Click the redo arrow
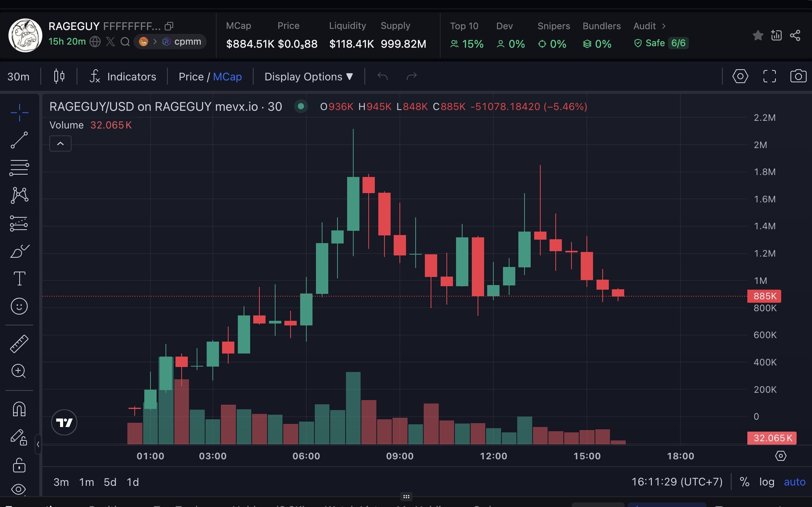This screenshot has height=507, width=812. [412, 76]
